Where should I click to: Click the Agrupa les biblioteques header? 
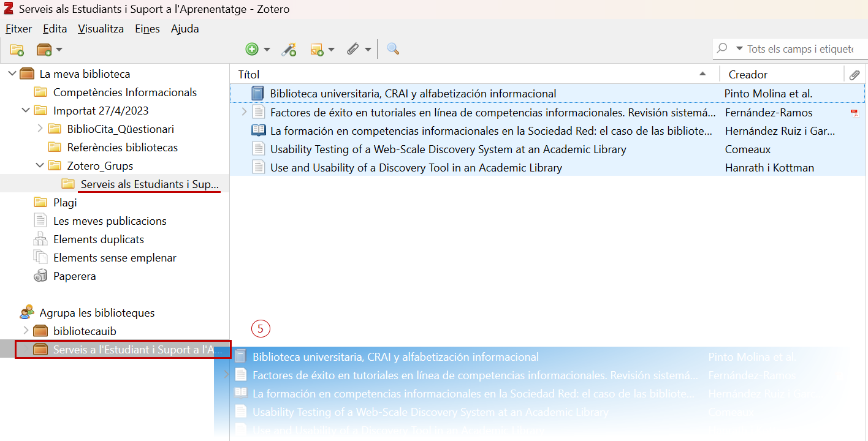point(97,313)
